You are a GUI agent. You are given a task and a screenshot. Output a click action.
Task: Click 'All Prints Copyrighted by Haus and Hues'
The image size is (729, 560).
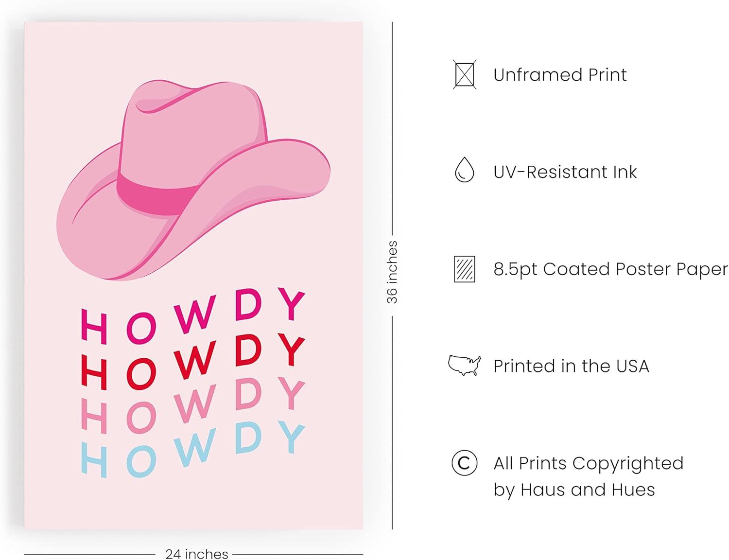pyautogui.click(x=588, y=476)
